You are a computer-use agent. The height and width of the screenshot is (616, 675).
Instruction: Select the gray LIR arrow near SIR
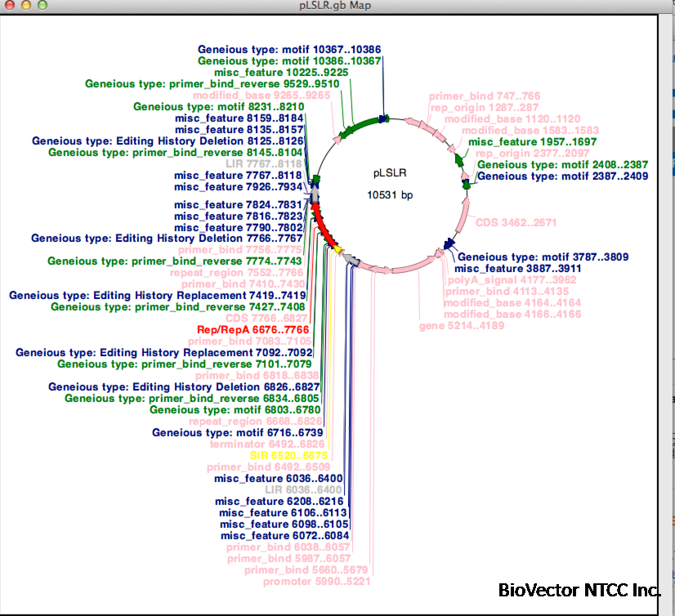351,260
